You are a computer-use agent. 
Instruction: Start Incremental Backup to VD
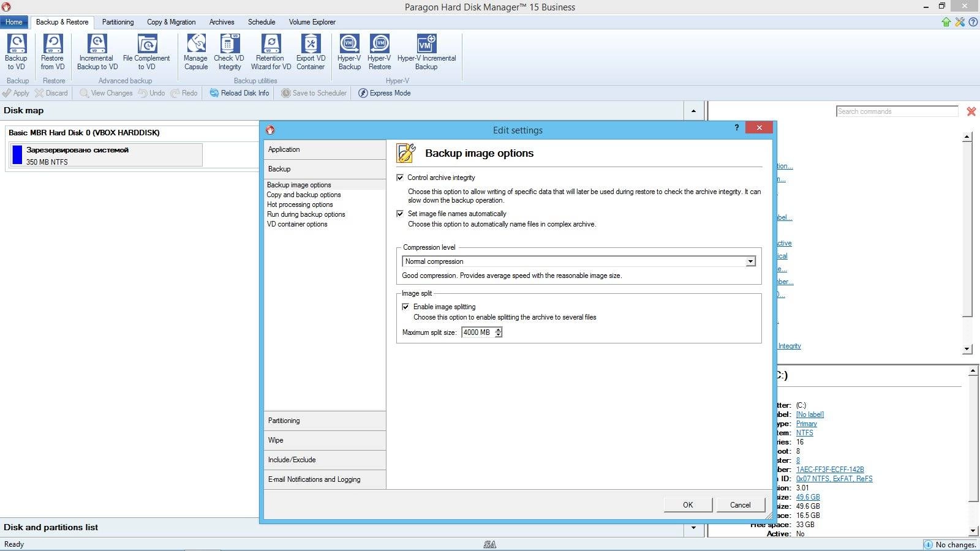pyautogui.click(x=97, y=52)
